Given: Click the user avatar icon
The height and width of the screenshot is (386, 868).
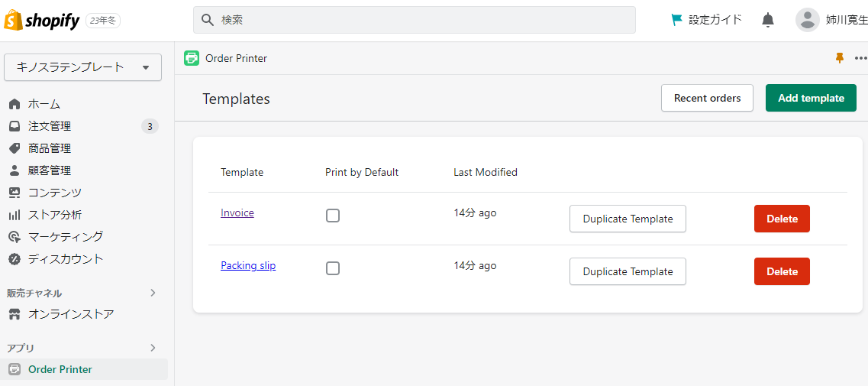Looking at the screenshot, I should (808, 20).
